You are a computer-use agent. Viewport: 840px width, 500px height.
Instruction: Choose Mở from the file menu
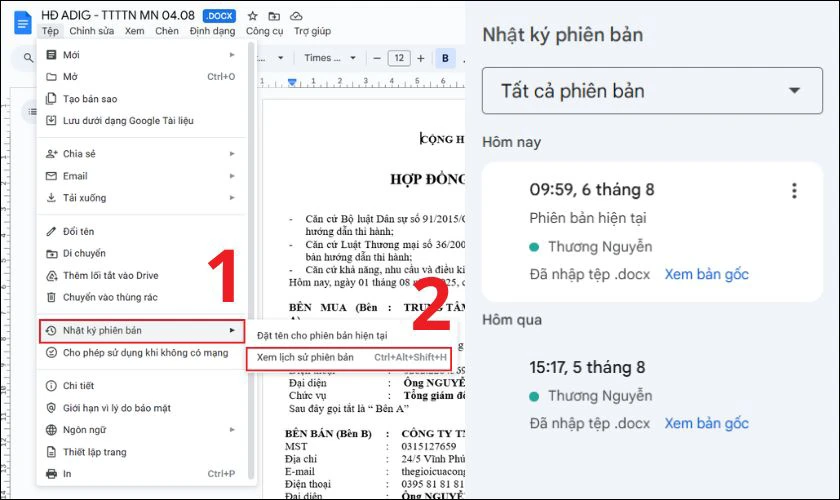click(141, 77)
